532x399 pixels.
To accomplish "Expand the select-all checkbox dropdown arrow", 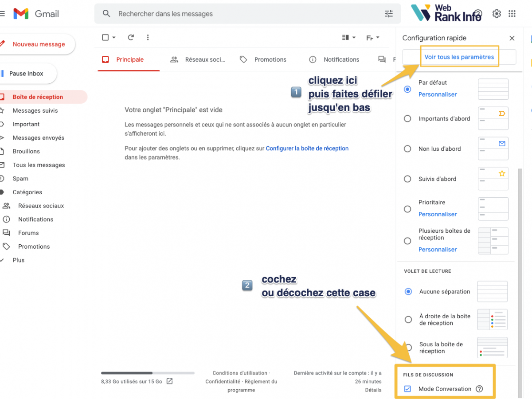I will tap(114, 38).
